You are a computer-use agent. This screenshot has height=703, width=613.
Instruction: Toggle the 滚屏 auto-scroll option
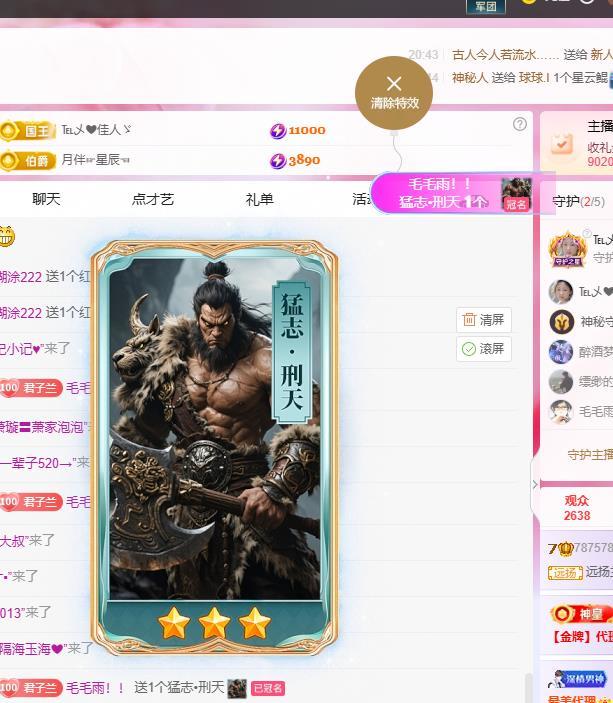[x=483, y=349]
